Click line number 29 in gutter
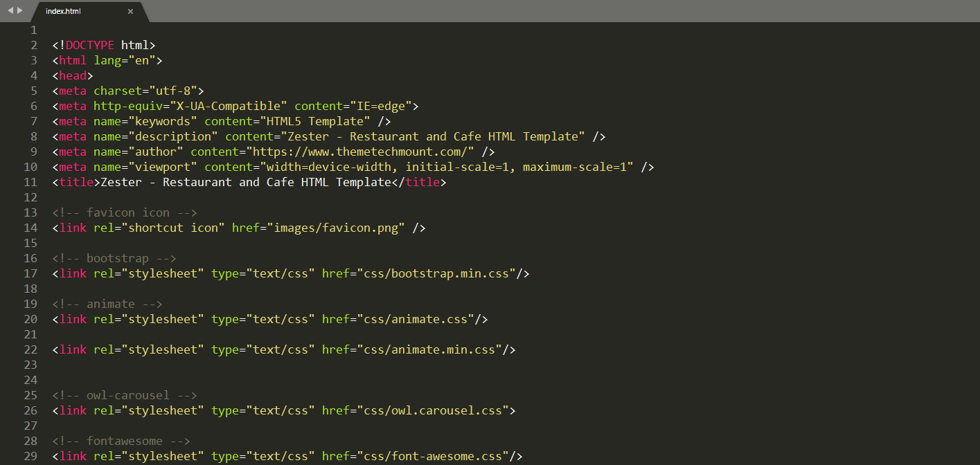 [30, 456]
